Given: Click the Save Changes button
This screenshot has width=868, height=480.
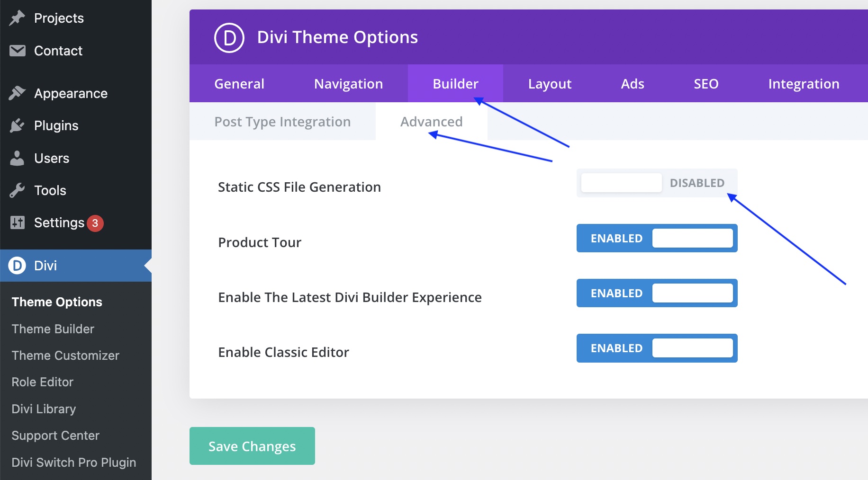Looking at the screenshot, I should 252,445.
